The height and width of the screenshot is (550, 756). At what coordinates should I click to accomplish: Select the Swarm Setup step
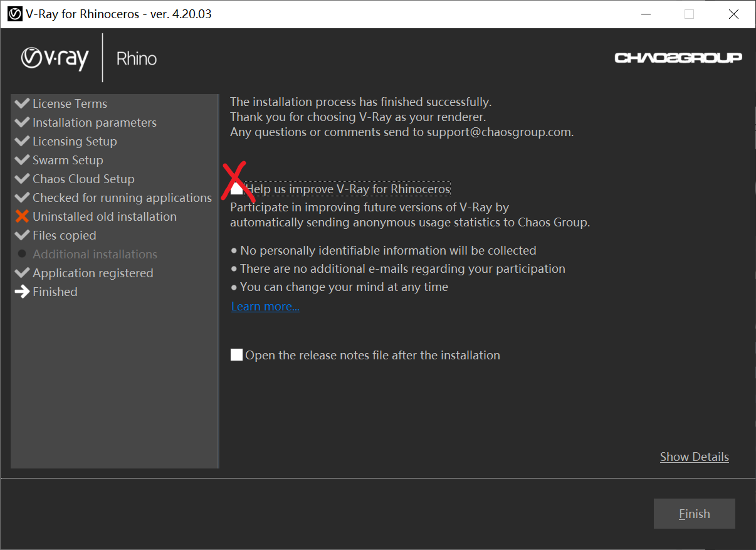pyautogui.click(x=68, y=160)
